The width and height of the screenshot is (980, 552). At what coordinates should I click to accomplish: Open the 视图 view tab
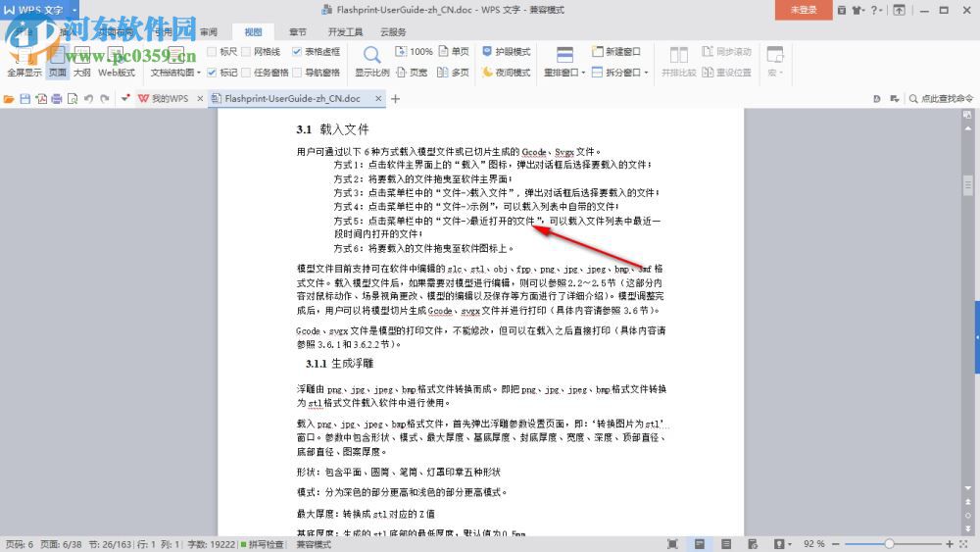coord(253,32)
